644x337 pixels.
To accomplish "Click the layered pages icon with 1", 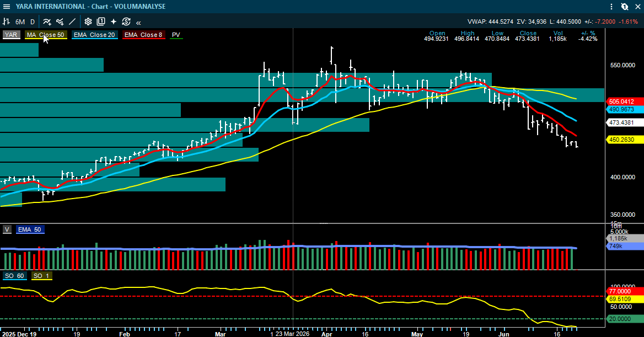I will point(100,22).
